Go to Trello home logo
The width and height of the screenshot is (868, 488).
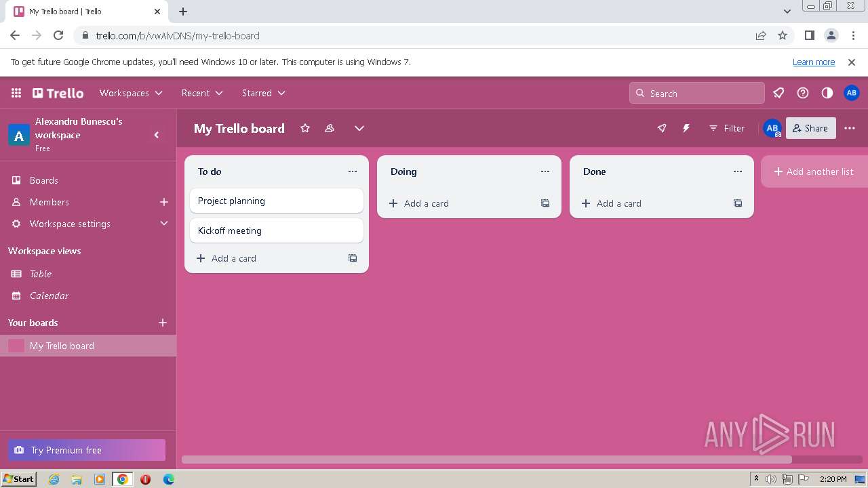coord(58,93)
